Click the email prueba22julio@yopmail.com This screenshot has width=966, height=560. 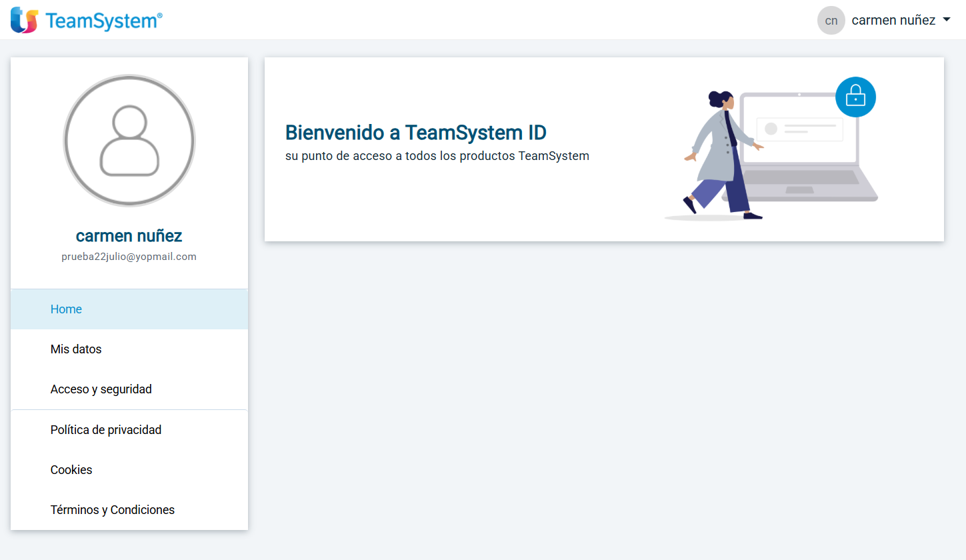[x=129, y=257]
